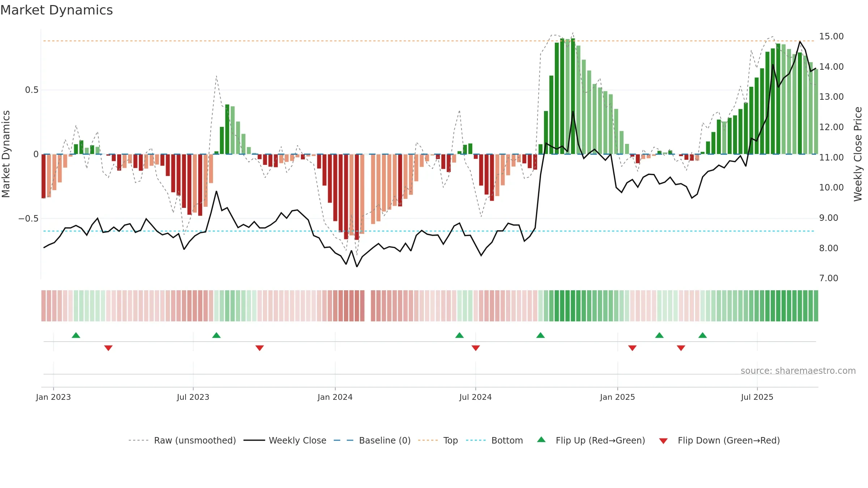The width and height of the screenshot is (868, 488).
Task: Click the Jan 2023 x-axis label
Action: coord(54,397)
